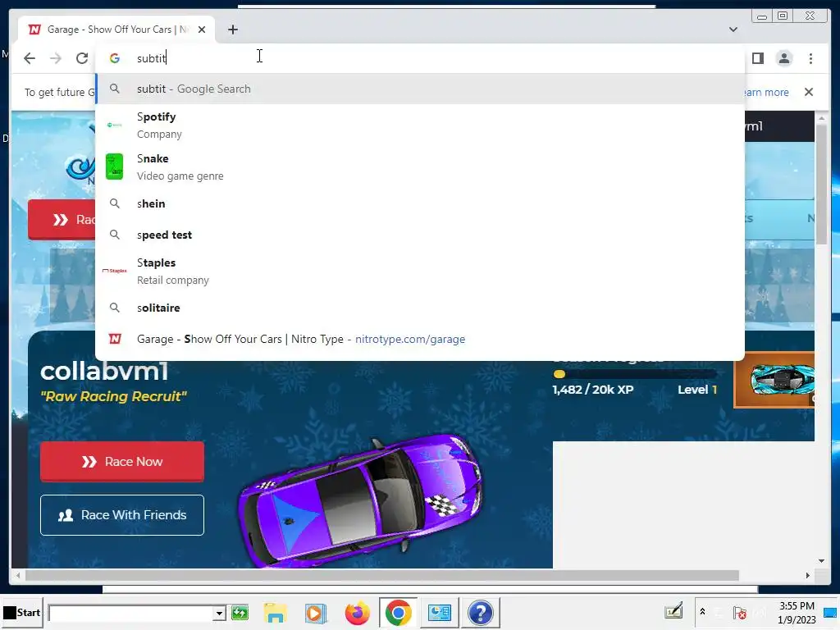Reload the current page

(x=81, y=58)
